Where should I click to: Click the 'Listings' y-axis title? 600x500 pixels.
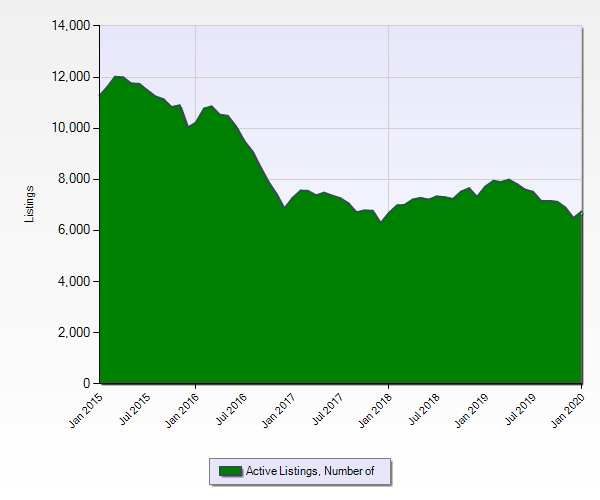(30, 204)
